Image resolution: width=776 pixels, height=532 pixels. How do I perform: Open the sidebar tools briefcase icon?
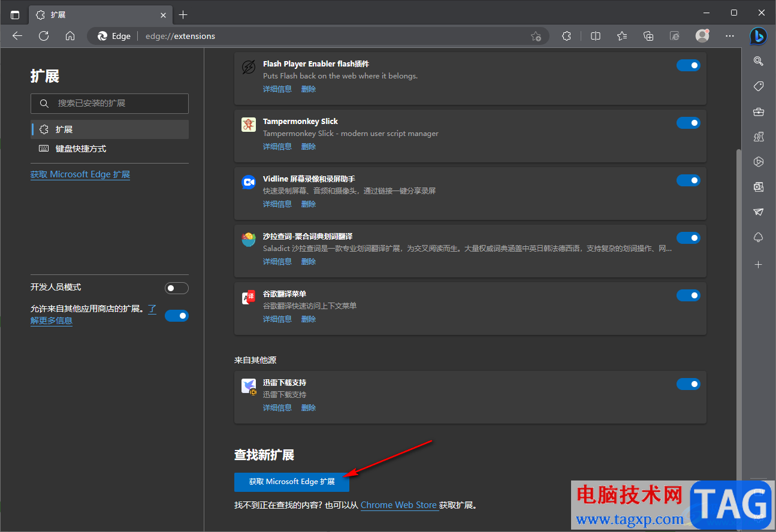(x=759, y=111)
